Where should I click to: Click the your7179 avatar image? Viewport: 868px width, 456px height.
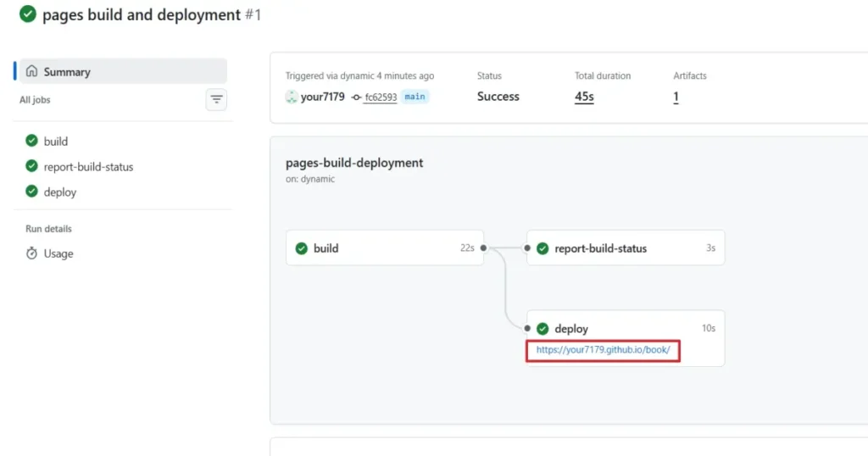pyautogui.click(x=292, y=97)
